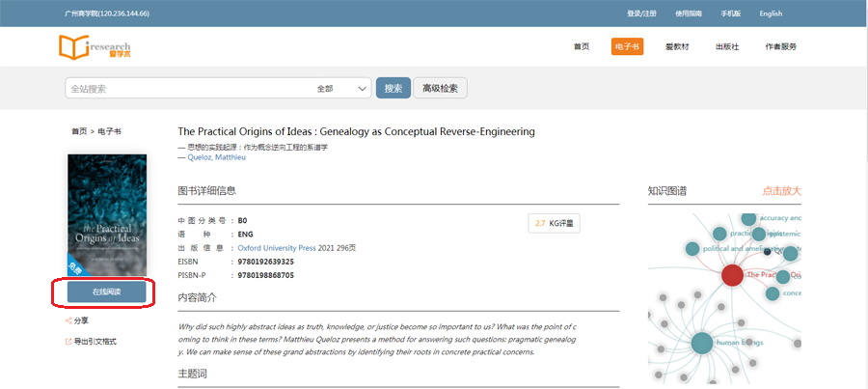Click the 内容简介 section heading

point(197,297)
